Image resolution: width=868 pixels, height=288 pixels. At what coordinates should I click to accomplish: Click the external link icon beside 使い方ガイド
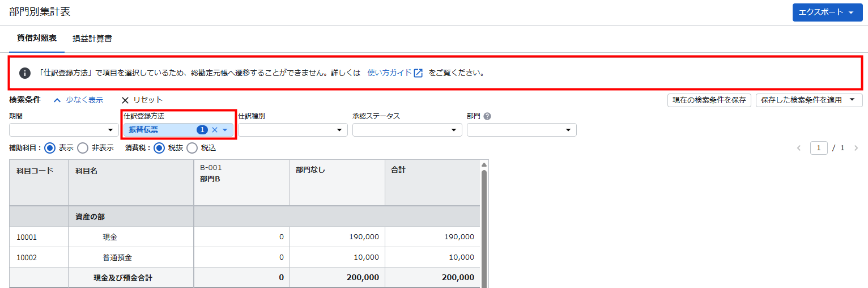(x=418, y=73)
